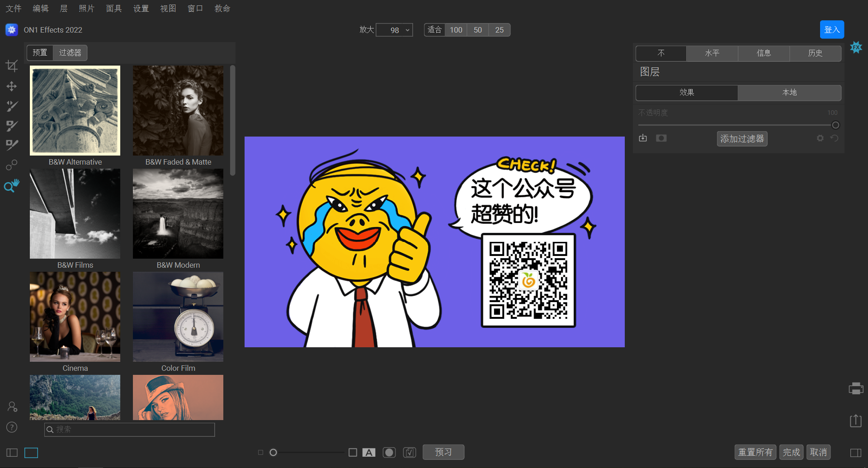Switch to the 过滤器 filters tab
This screenshot has width=868, height=468.
[70, 53]
